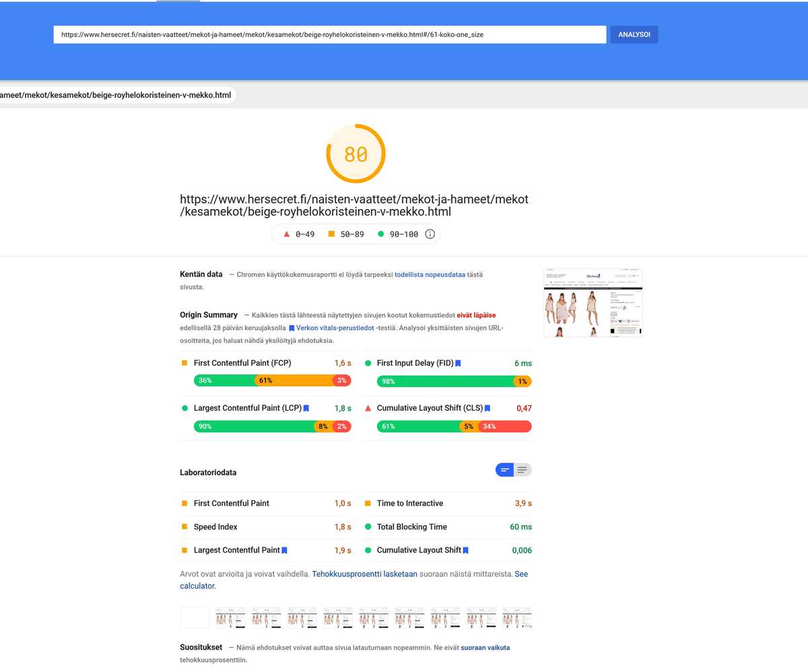
Task: Click bookmark icon next to Verkon vitals-perustiedot
Action: pos(292,328)
